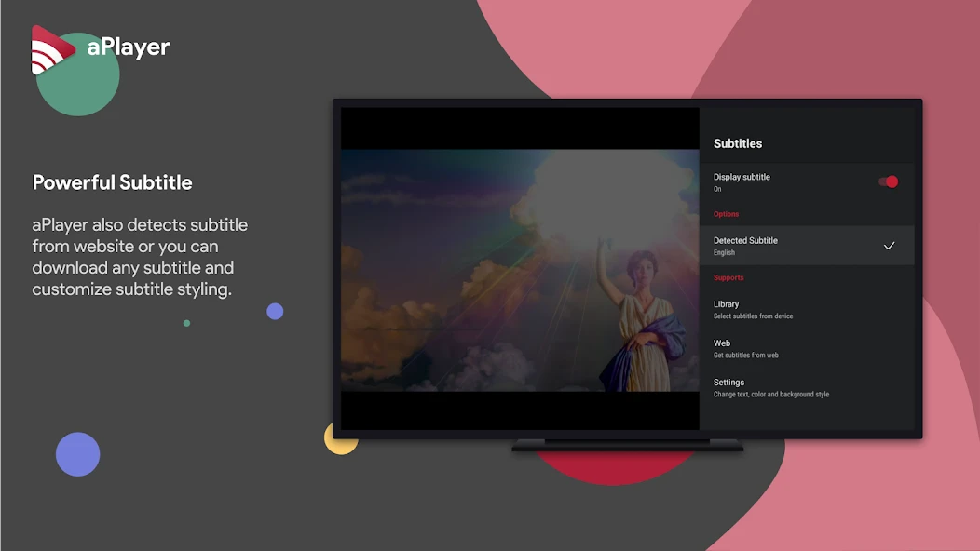Click the Powerful Subtitle headline
This screenshot has width=980, height=551.
point(112,182)
